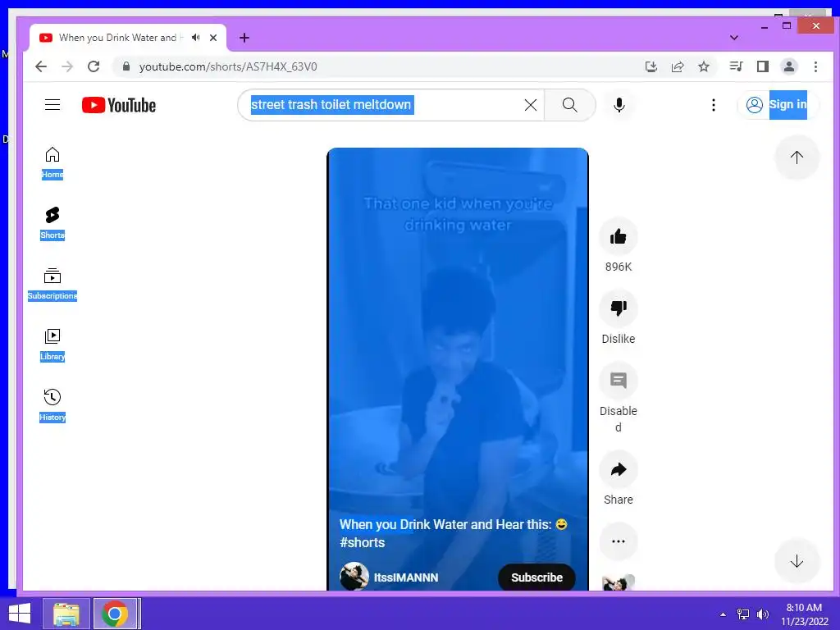Open File Explorer from taskbar

66,614
